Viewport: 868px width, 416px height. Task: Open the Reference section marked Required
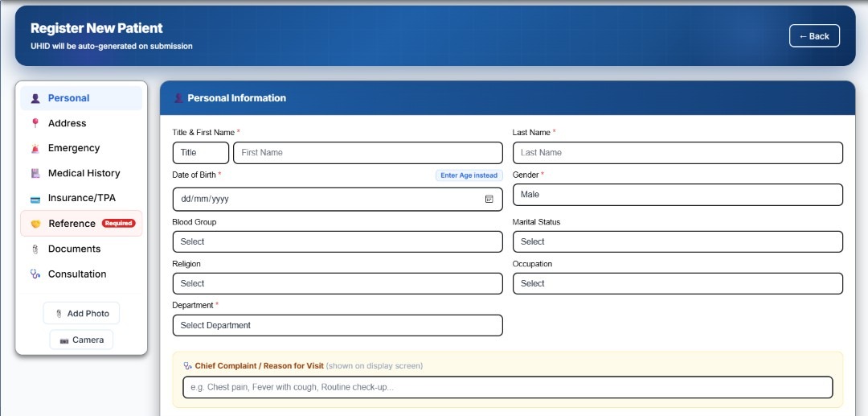[x=81, y=223]
